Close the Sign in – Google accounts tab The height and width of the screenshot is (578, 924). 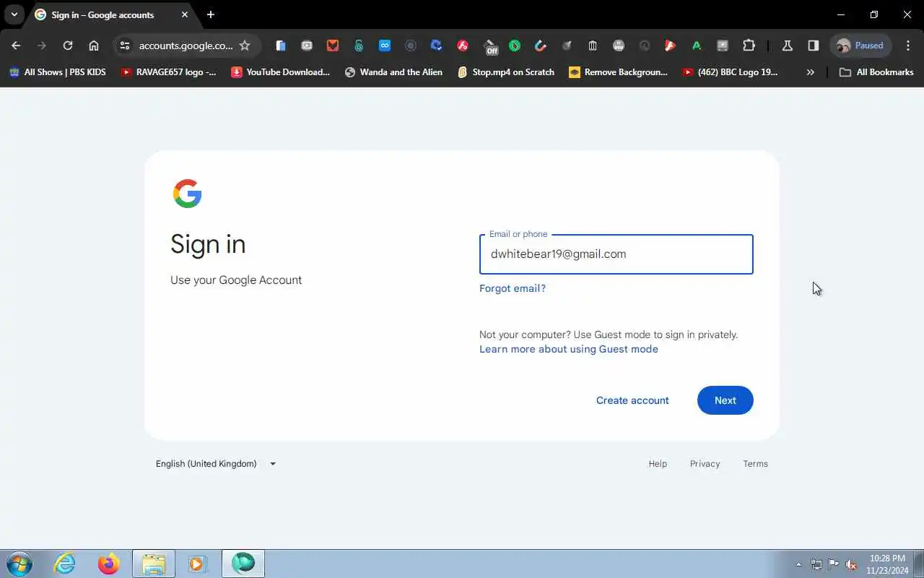(x=185, y=14)
